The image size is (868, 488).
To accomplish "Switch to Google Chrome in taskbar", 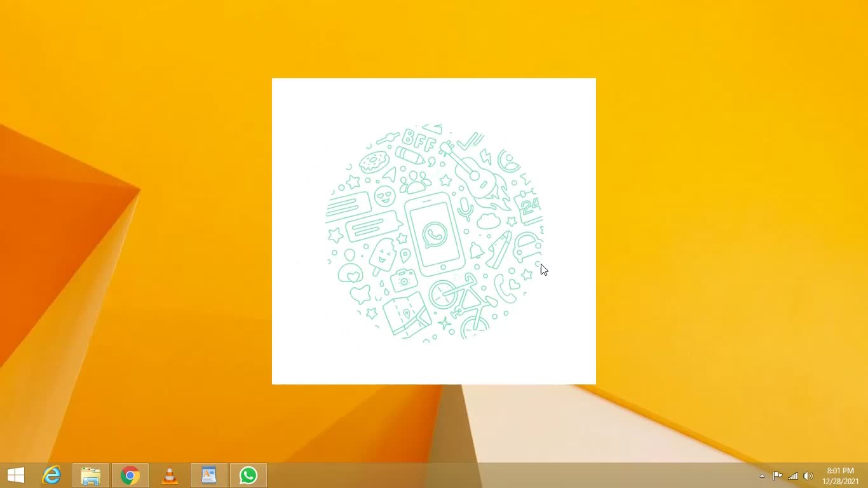I will (x=130, y=475).
